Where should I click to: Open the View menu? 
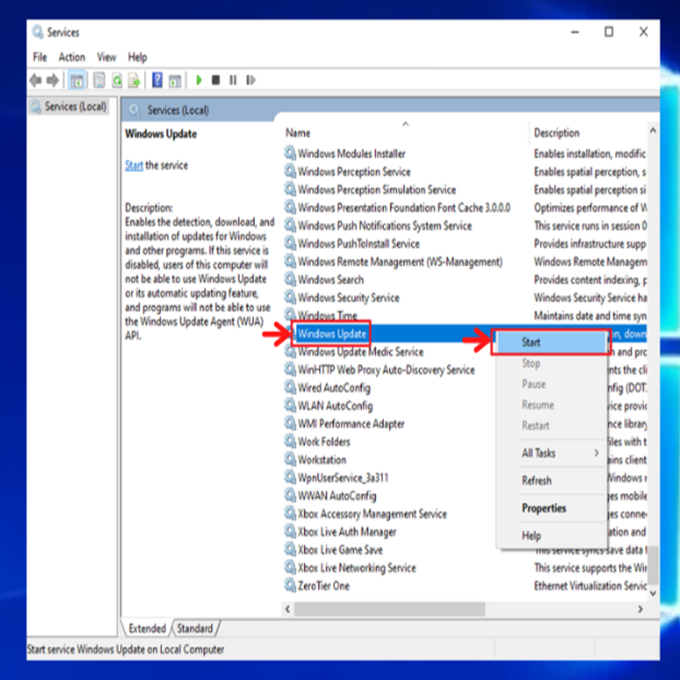click(x=107, y=57)
